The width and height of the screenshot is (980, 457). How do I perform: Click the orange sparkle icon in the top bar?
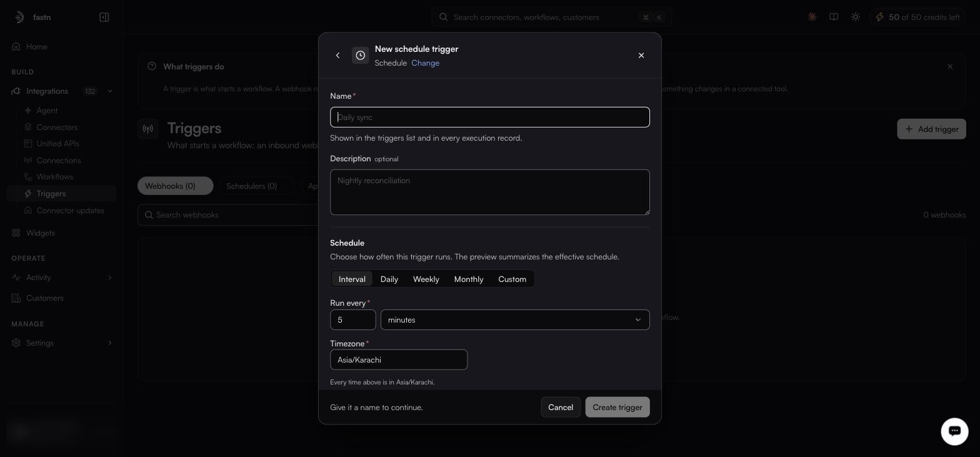coord(812,18)
